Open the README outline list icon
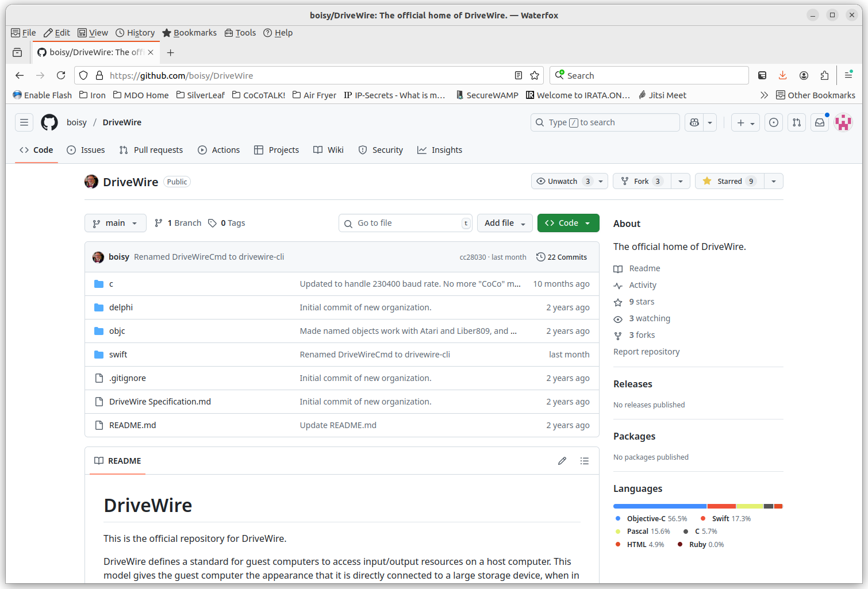868x589 pixels. tap(585, 461)
